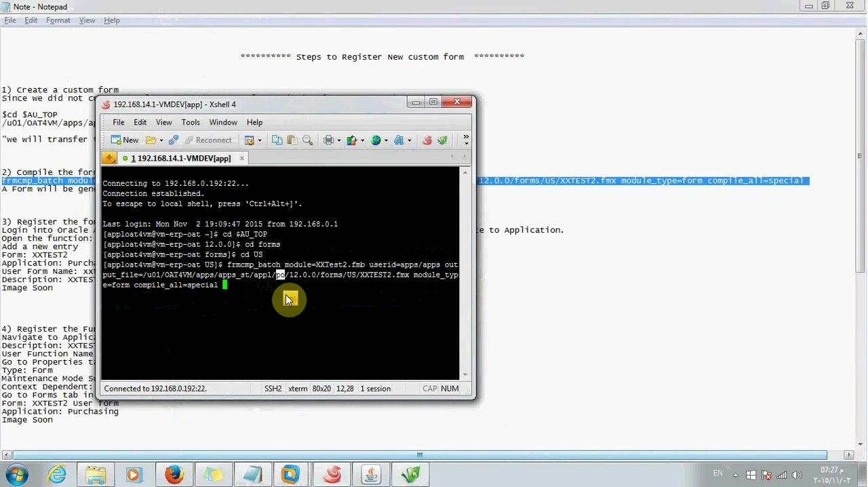868x487 pixels.
Task: Click the Xshell terminal scroll down arrow
Action: point(465,374)
